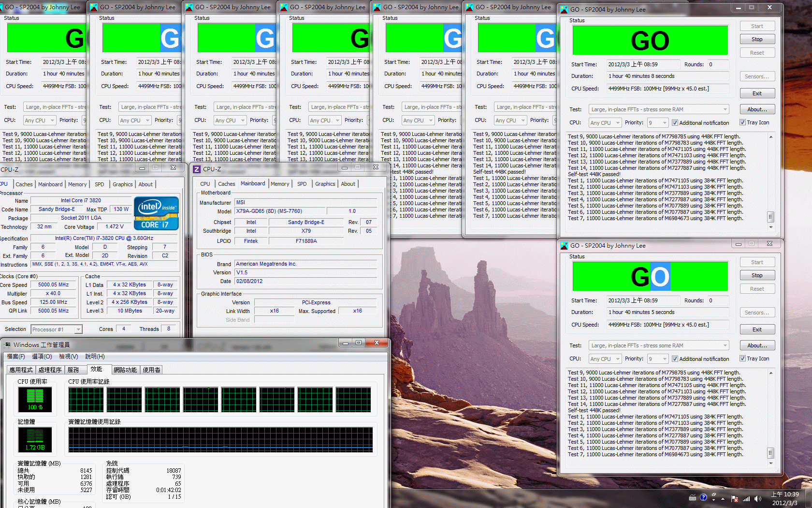The image size is (812, 508).
Task: Click the log scrollbar thumb in the lower-right SP2004 window
Action: 770,453
